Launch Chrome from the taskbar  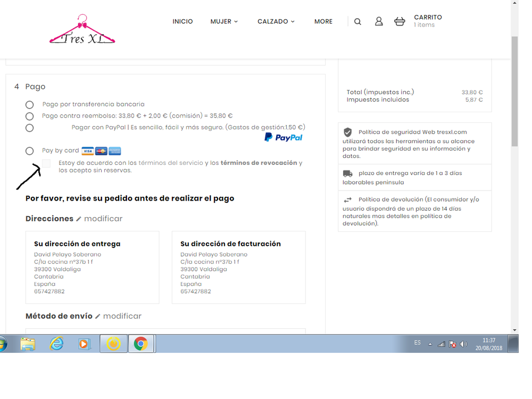point(141,344)
